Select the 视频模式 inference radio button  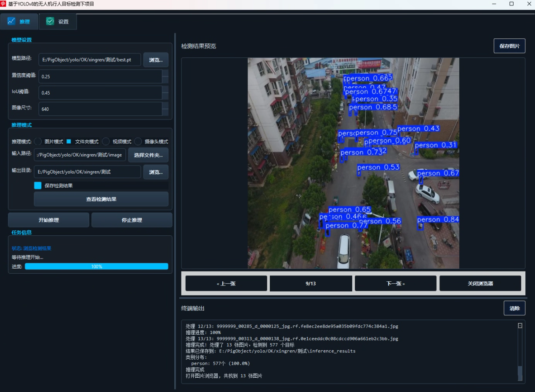coord(106,141)
